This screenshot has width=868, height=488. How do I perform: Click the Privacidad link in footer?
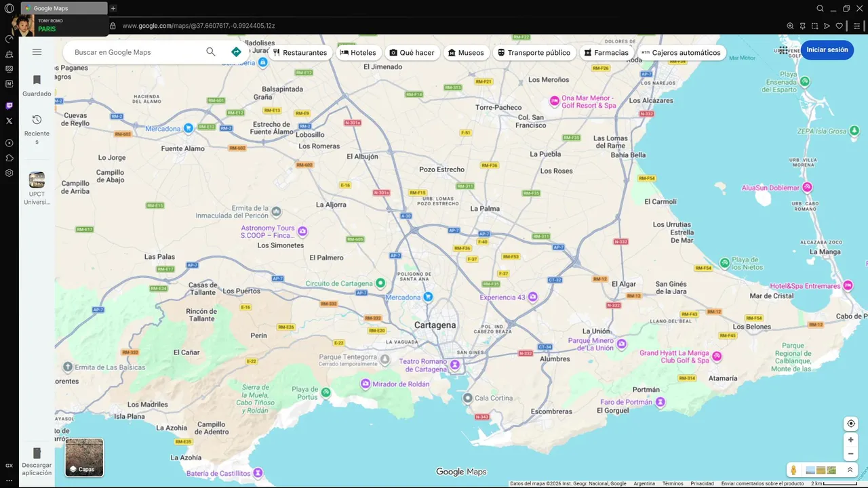(x=702, y=483)
